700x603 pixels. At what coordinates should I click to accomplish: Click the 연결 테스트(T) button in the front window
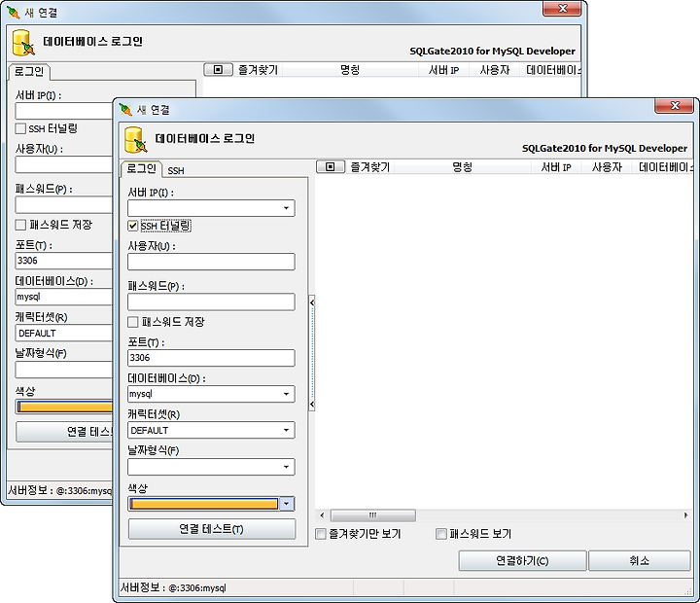212,529
